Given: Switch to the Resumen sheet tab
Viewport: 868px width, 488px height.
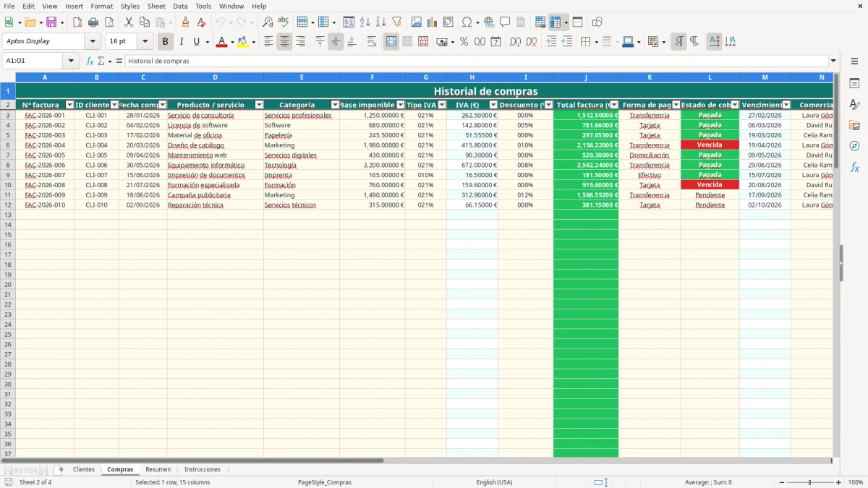Looking at the screenshot, I should [x=158, y=470].
